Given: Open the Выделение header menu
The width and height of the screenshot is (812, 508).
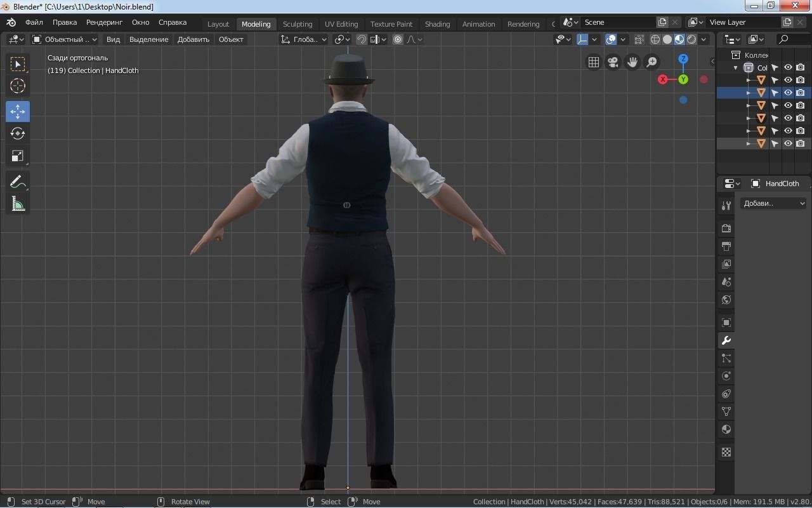Looking at the screenshot, I should pos(149,39).
